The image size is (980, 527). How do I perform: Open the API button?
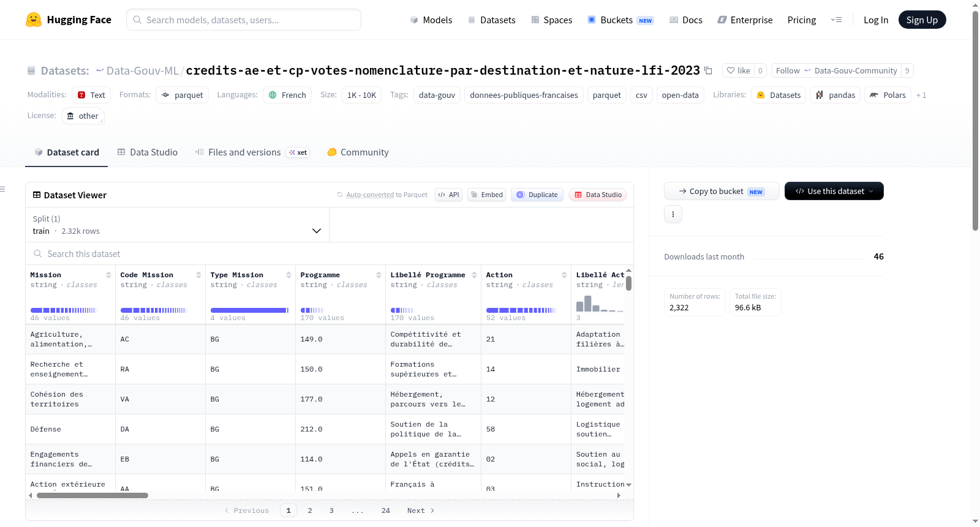[448, 195]
